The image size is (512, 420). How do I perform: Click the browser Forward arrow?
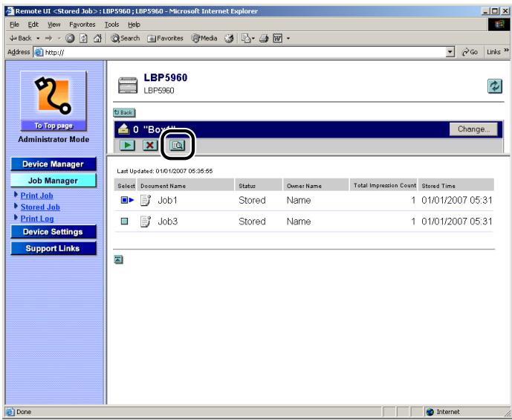pyautogui.click(x=48, y=38)
